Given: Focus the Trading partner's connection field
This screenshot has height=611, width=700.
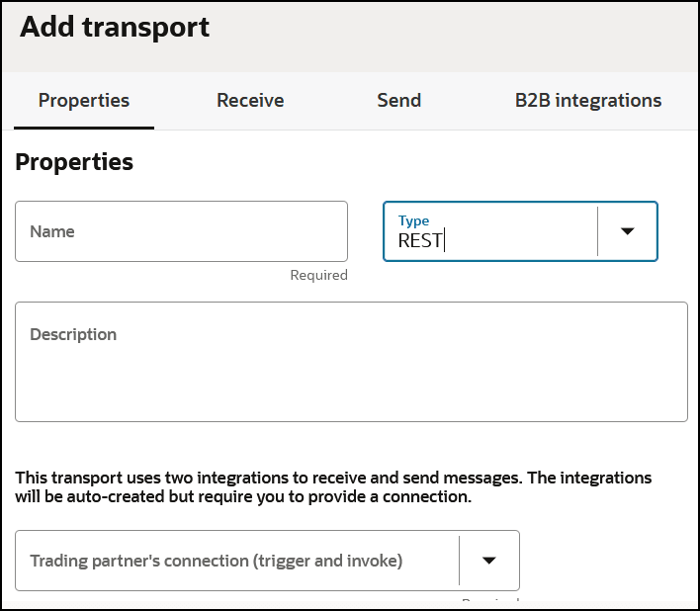Looking at the screenshot, I should (x=237, y=561).
